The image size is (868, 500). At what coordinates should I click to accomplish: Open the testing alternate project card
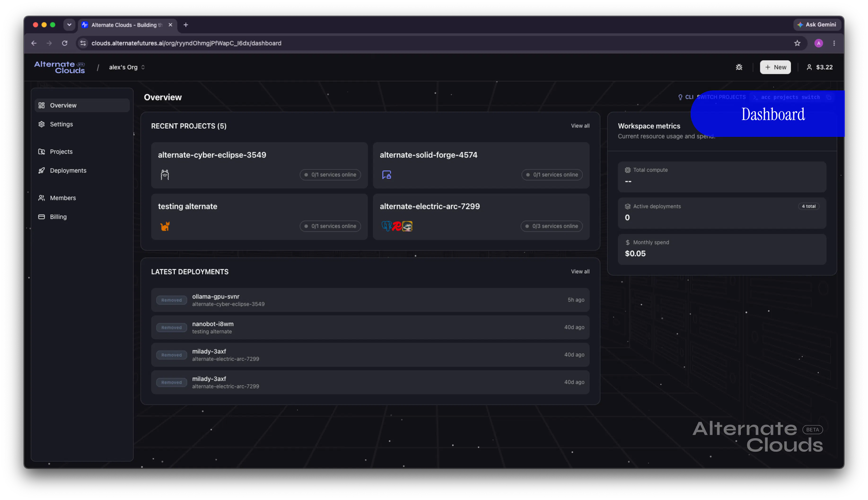(x=259, y=217)
